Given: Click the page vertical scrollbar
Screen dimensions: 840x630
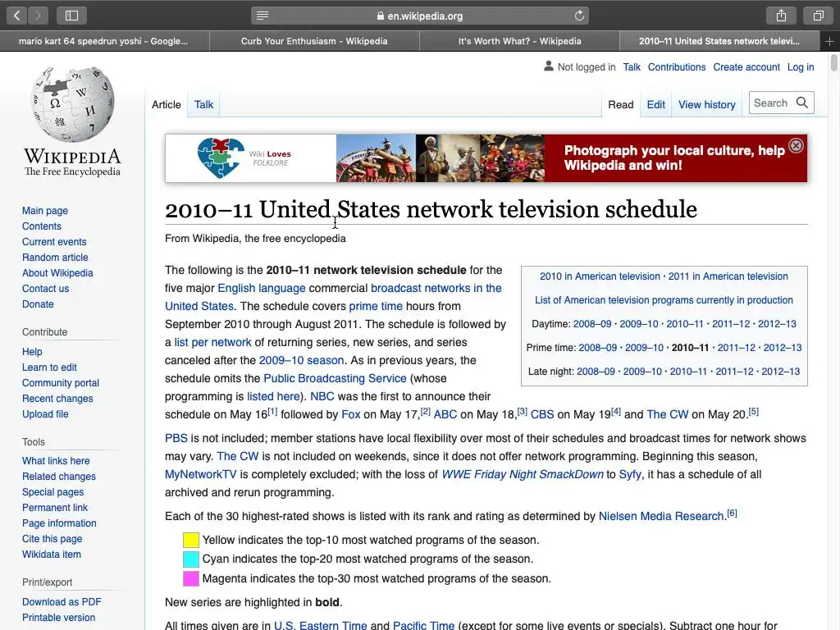Looking at the screenshot, I should point(834,62).
